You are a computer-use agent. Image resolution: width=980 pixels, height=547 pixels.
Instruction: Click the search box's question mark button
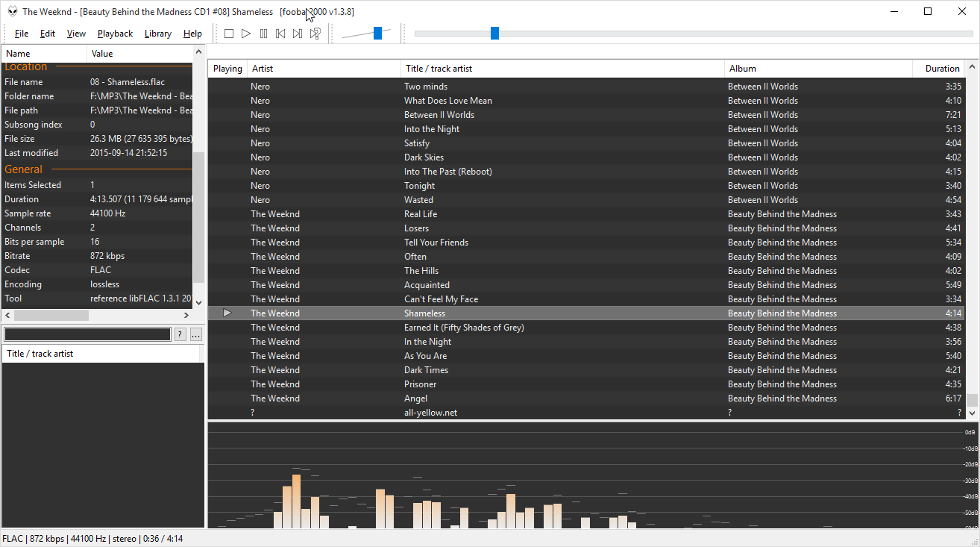[x=180, y=334]
